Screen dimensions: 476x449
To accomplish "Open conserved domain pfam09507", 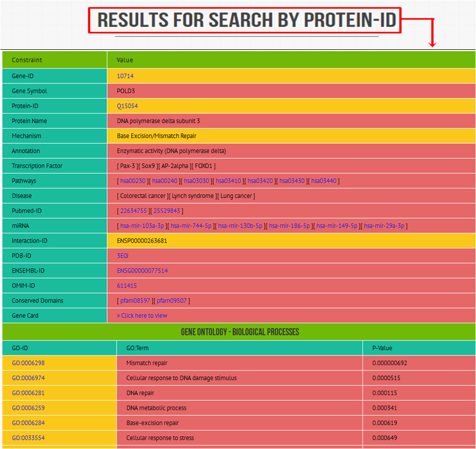I will point(171,300).
